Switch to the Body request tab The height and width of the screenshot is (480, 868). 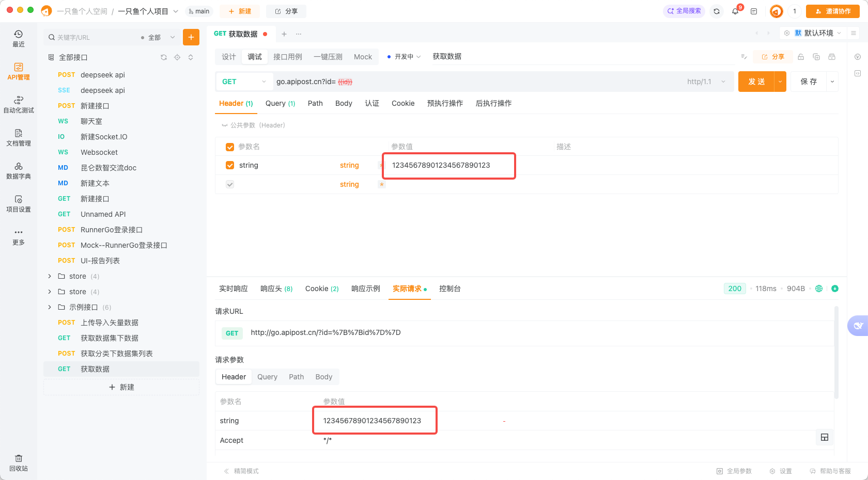coord(343,103)
